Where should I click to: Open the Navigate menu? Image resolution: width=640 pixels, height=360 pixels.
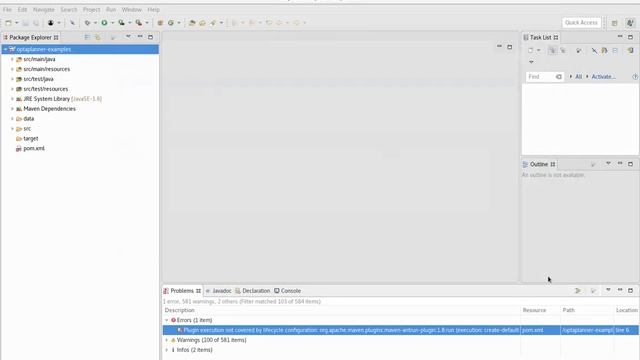(44, 9)
